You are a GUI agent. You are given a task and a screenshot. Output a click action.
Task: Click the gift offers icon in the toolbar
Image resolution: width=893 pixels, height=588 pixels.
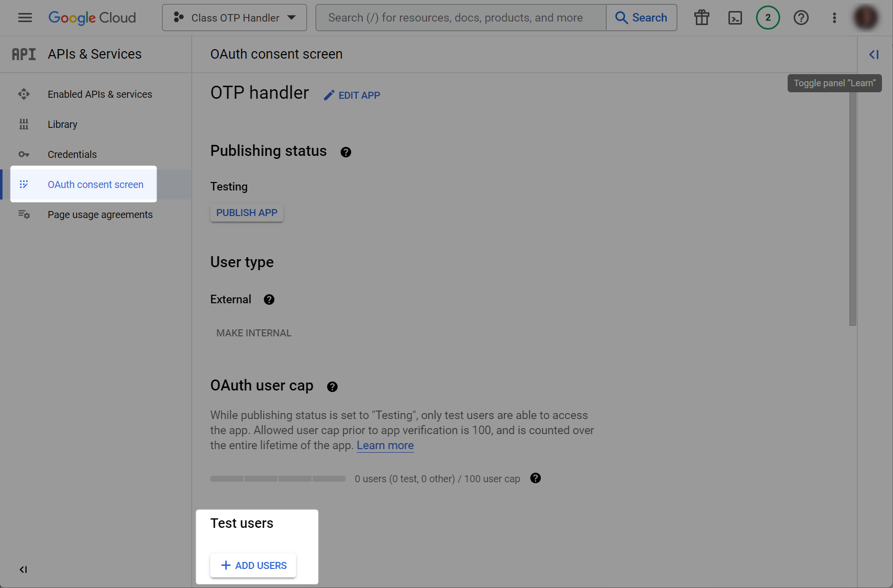point(701,18)
